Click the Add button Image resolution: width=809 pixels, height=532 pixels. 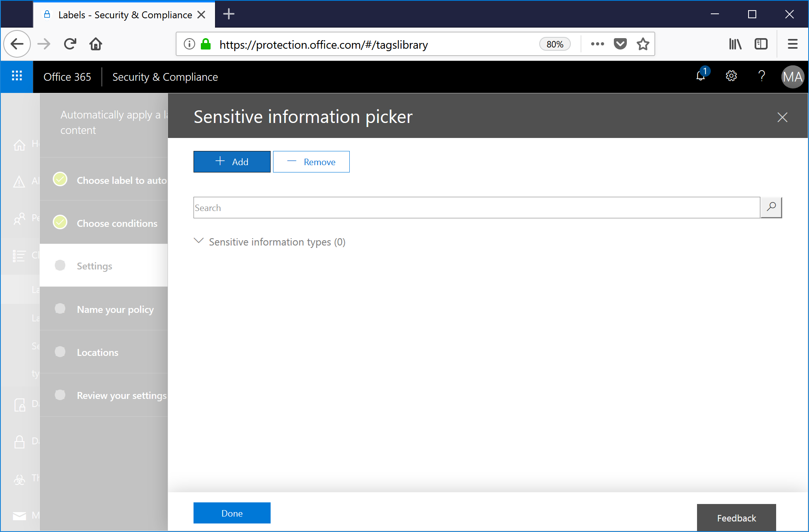pos(232,162)
